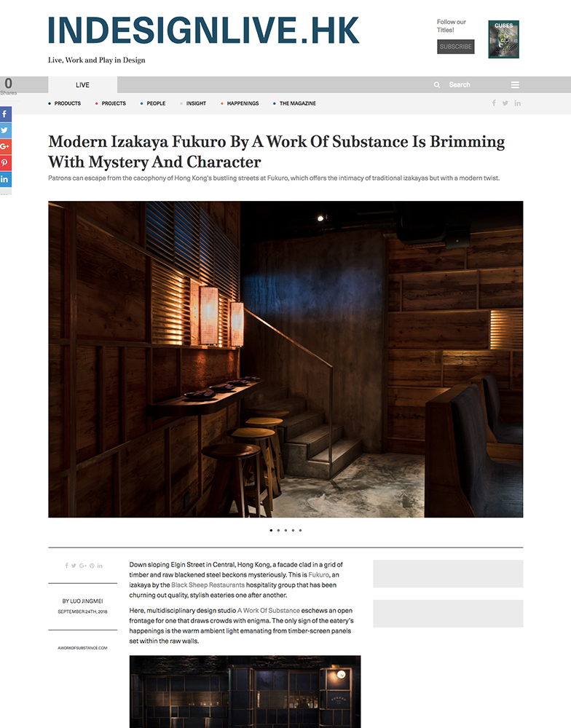Open LinkedIn icon in navigation bar
The height and width of the screenshot is (728, 571).
(518, 103)
